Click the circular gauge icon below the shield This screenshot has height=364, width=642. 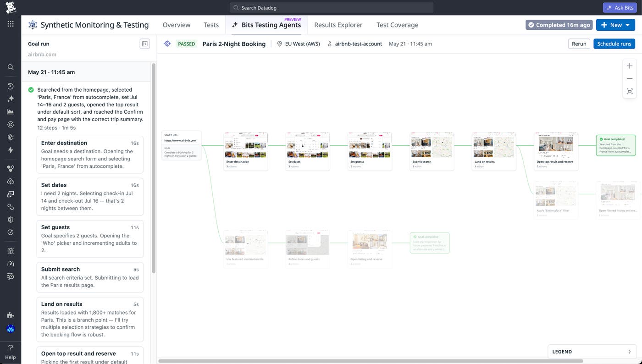click(x=11, y=232)
